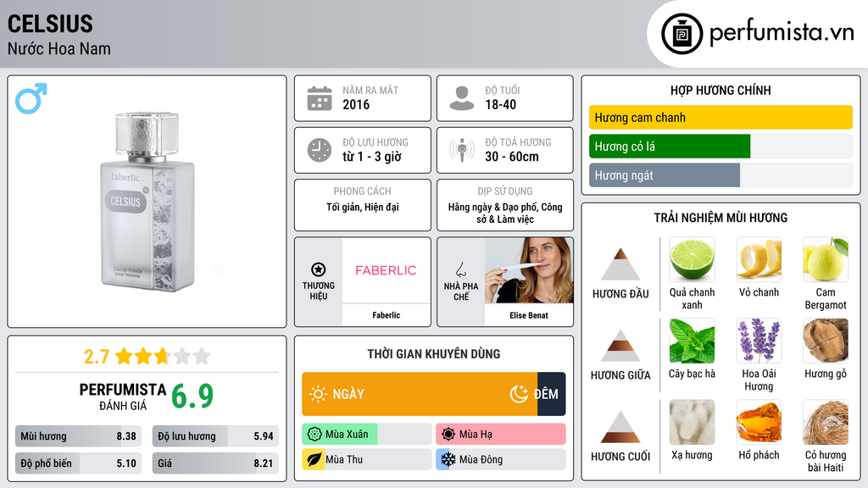The image size is (868, 488).
Task: Click the 18-40 age range value
Action: [x=500, y=104]
